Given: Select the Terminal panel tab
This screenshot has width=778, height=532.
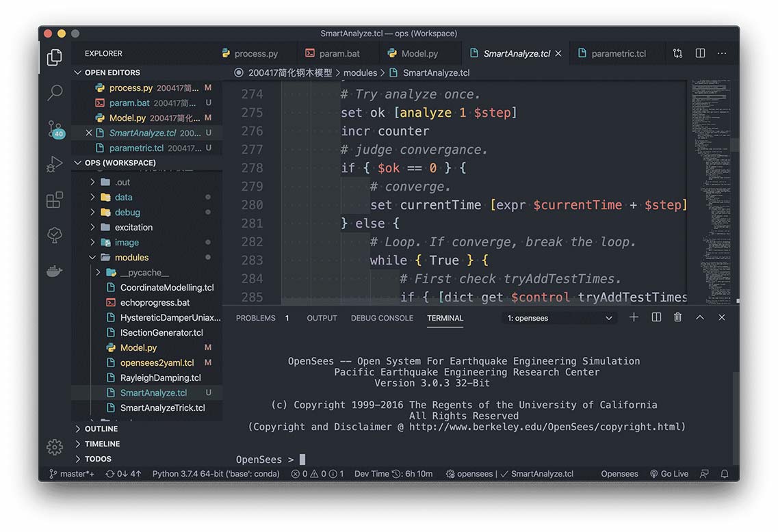Looking at the screenshot, I should (x=445, y=318).
